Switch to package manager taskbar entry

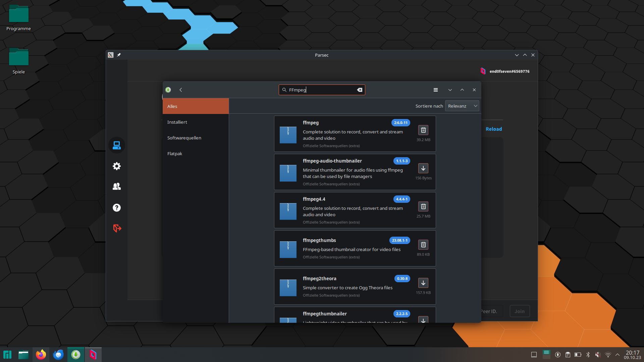click(x=76, y=355)
